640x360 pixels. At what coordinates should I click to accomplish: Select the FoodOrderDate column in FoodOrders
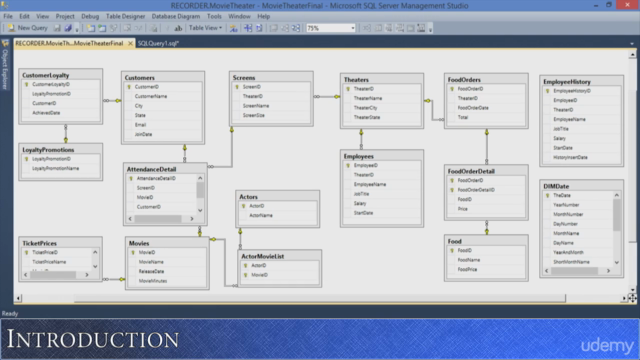coord(486,108)
